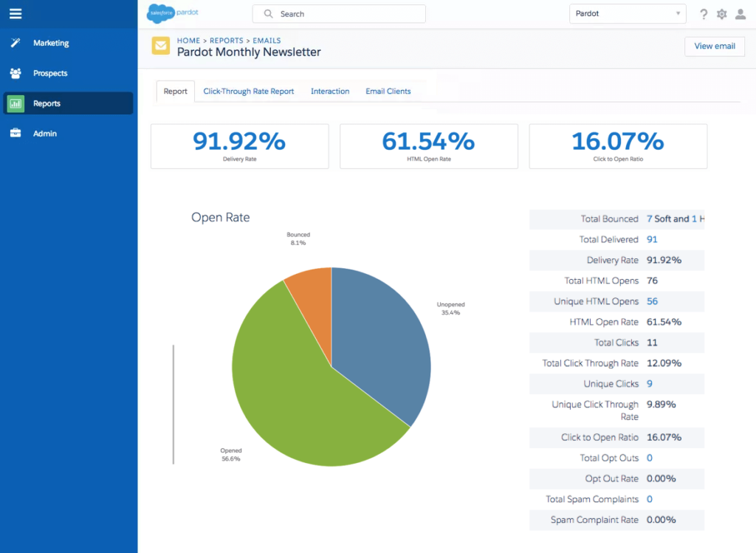Open Prospects in the sidebar

click(69, 73)
